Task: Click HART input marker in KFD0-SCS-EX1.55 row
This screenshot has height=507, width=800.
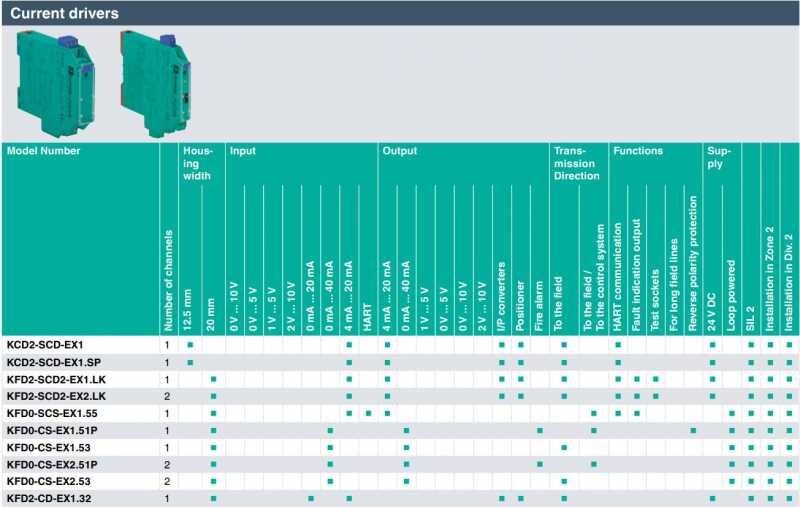Action: pyautogui.click(x=368, y=413)
